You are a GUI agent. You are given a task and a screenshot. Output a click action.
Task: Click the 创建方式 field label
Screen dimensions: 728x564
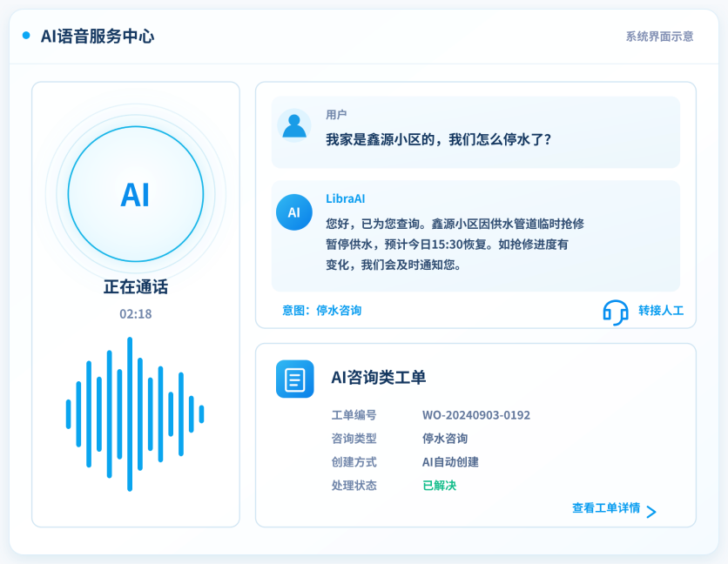click(354, 462)
